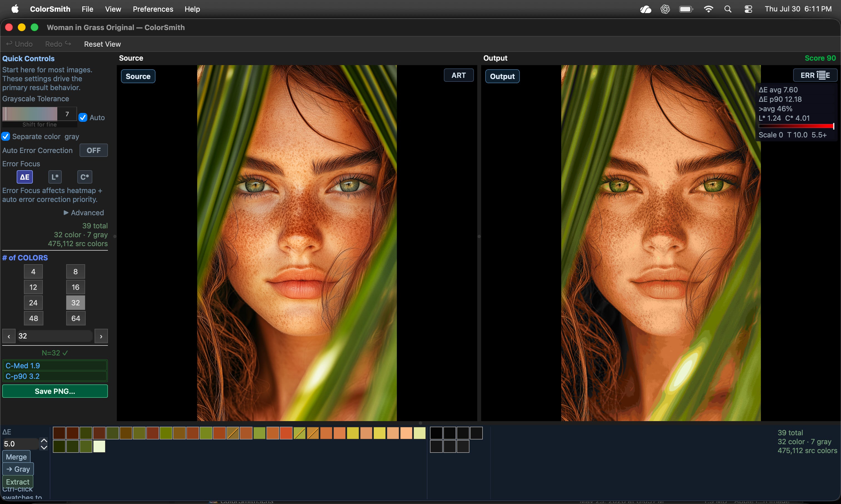Click the grayscale tolerance value 7
841x504 pixels.
tap(67, 114)
